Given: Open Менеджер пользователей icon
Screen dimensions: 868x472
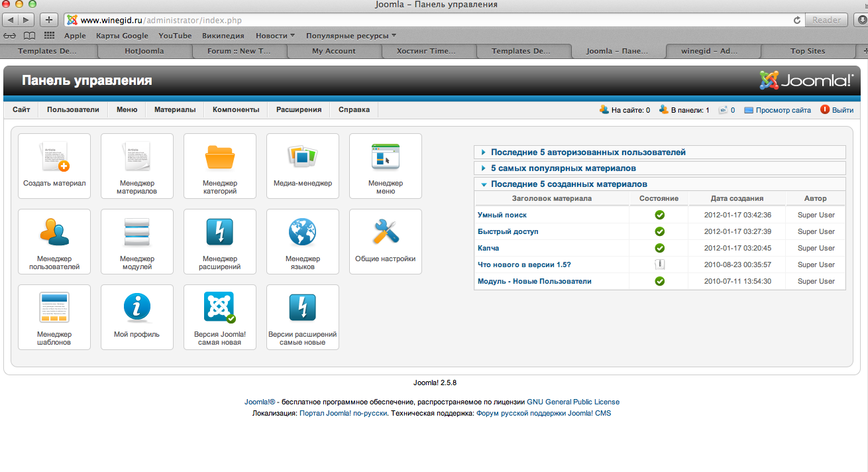Looking at the screenshot, I should [54, 241].
